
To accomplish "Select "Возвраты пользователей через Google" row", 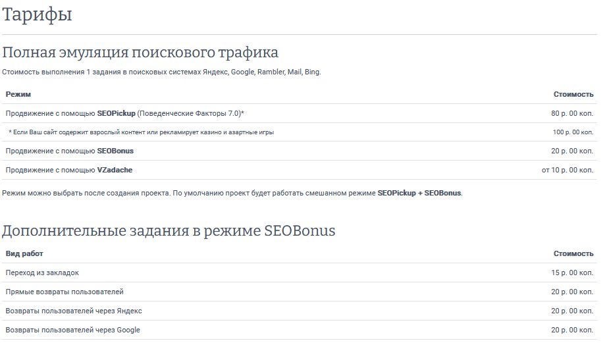I will coord(72,330).
